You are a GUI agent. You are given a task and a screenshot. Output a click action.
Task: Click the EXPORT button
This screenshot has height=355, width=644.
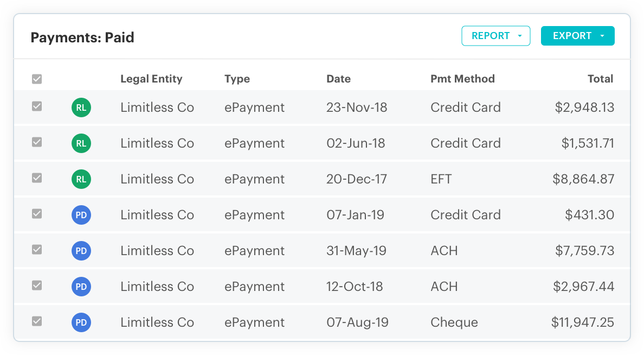[x=572, y=36]
